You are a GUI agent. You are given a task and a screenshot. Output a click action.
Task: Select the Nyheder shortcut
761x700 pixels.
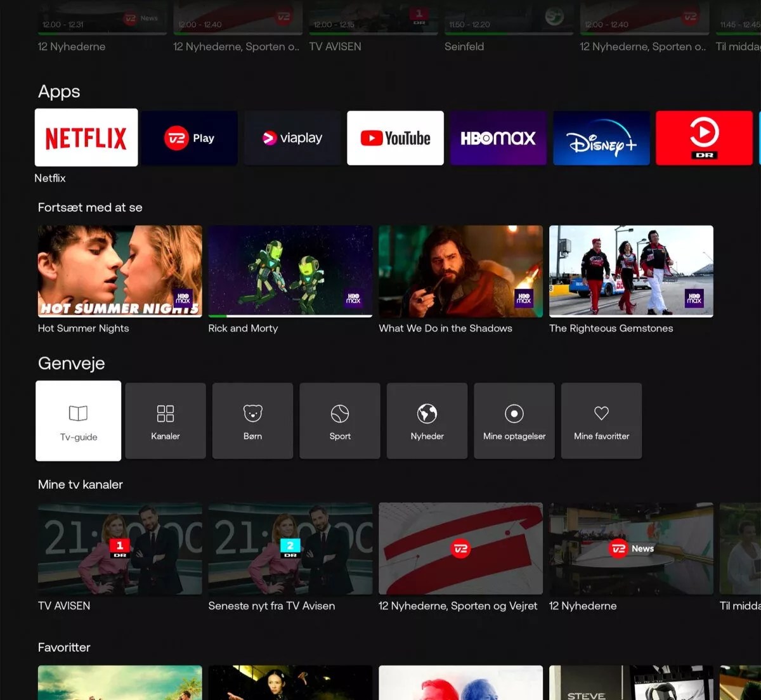pyautogui.click(x=427, y=420)
